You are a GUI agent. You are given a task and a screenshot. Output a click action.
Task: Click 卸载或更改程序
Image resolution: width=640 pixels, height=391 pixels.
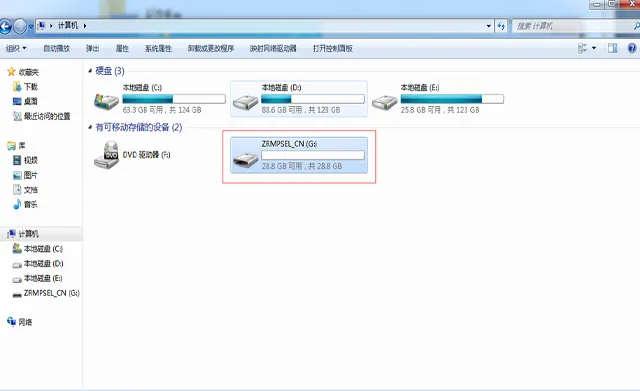(211, 49)
